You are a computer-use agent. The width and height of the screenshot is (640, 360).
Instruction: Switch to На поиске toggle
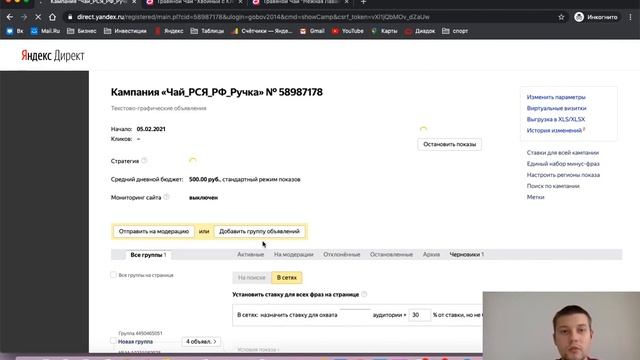pos(252,278)
